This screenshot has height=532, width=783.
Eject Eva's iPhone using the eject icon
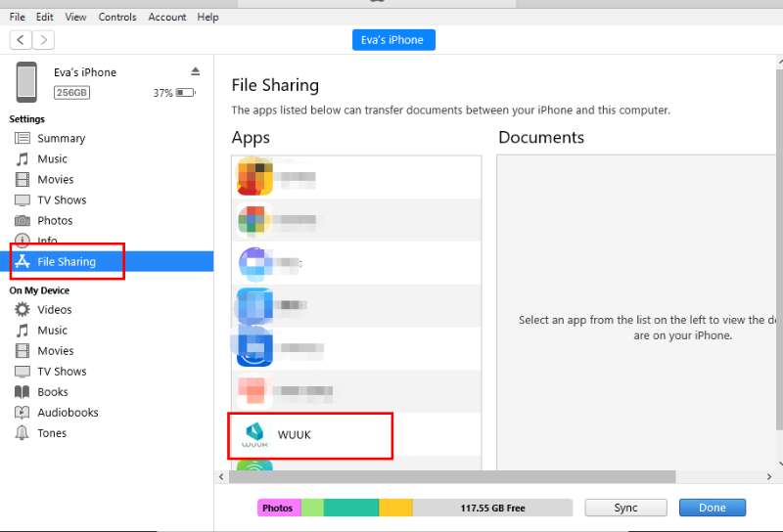(x=195, y=71)
